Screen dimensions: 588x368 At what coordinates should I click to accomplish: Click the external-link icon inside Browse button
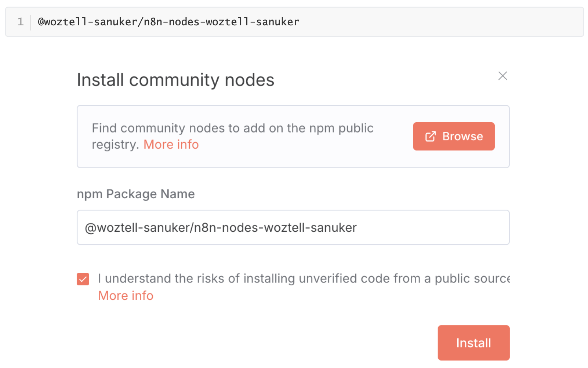(x=431, y=136)
